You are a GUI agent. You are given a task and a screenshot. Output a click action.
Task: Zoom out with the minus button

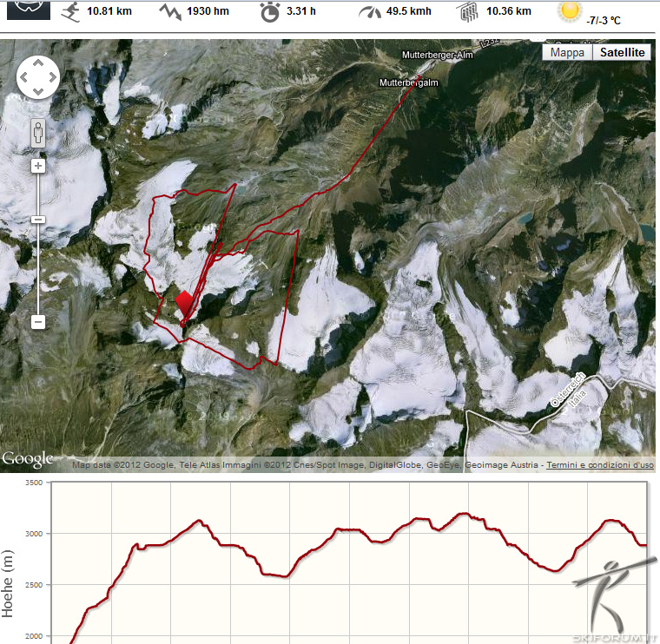pos(38,321)
